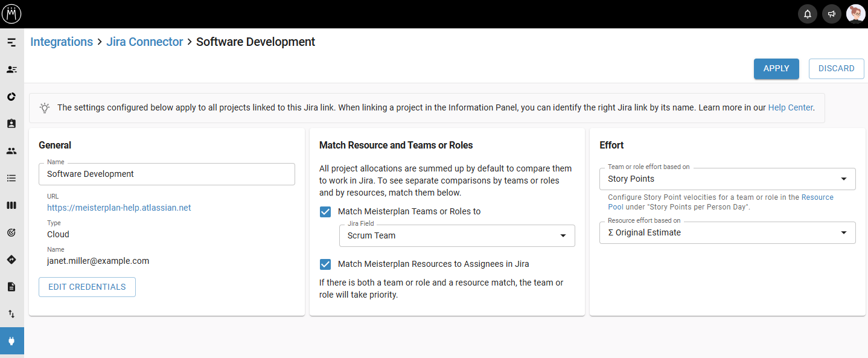Open the diamond arrow sidebar icon
Viewport: 868px width, 358px height.
[x=11, y=260]
